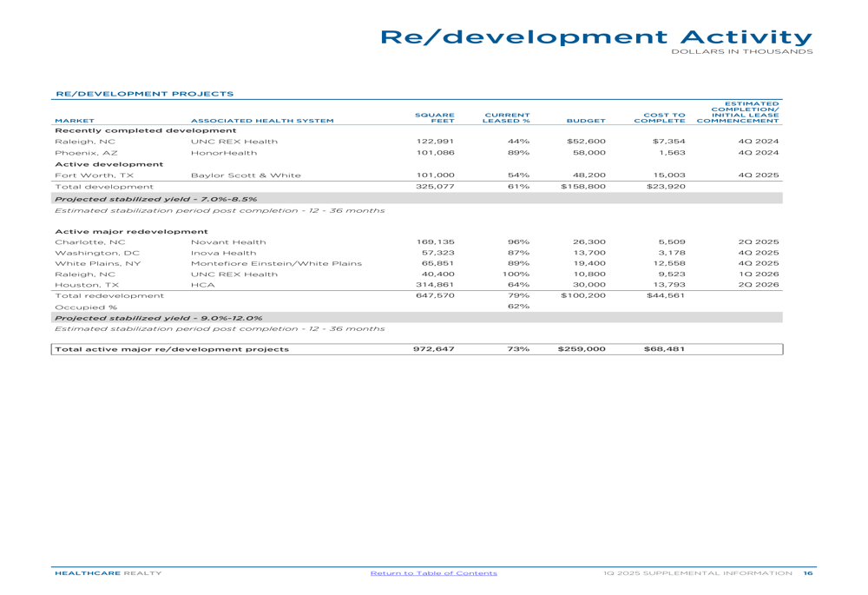This screenshot has width=868, height=595.
Task: Click the 972,647 grand total square feet
Action: click(434, 349)
